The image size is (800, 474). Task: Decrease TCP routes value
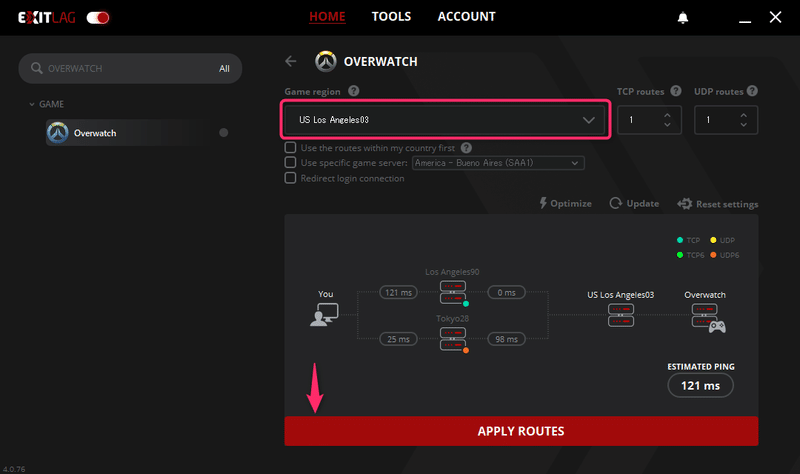coord(667,124)
